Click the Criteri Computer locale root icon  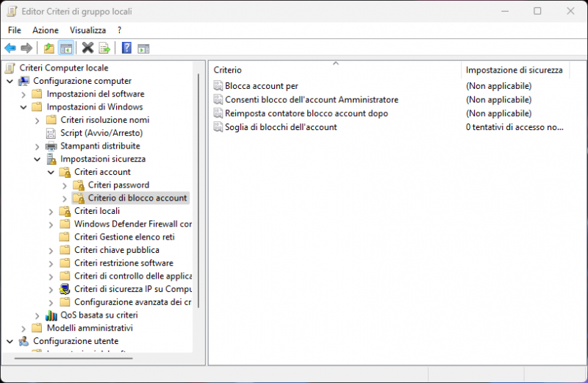10,68
